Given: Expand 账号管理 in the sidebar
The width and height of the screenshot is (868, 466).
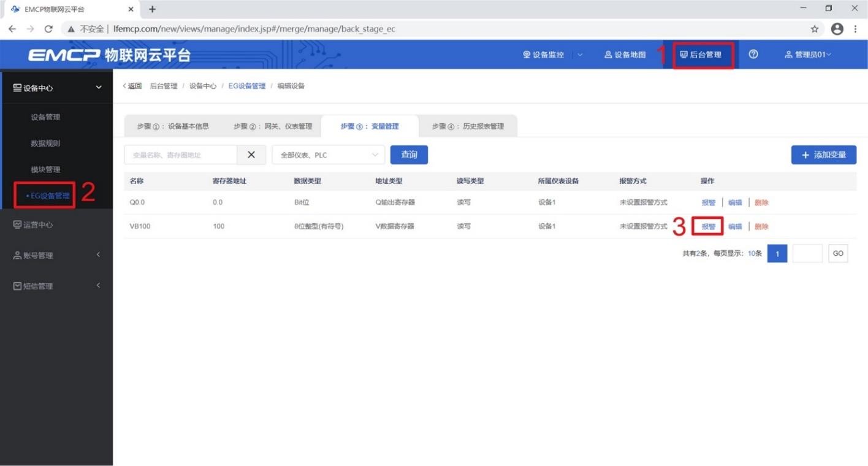Looking at the screenshot, I should 56,255.
